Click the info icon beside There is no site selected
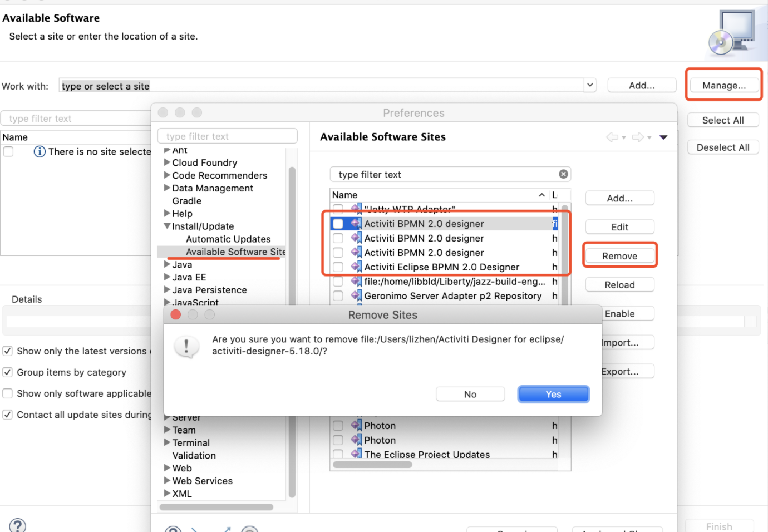This screenshot has width=768, height=532. coord(40,151)
